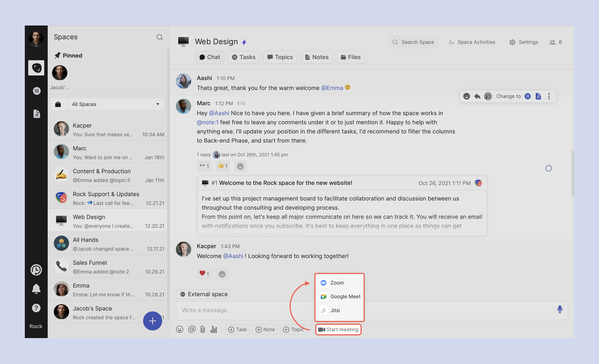Switch to the Tasks tab
This screenshot has width=599, height=364.
[243, 57]
